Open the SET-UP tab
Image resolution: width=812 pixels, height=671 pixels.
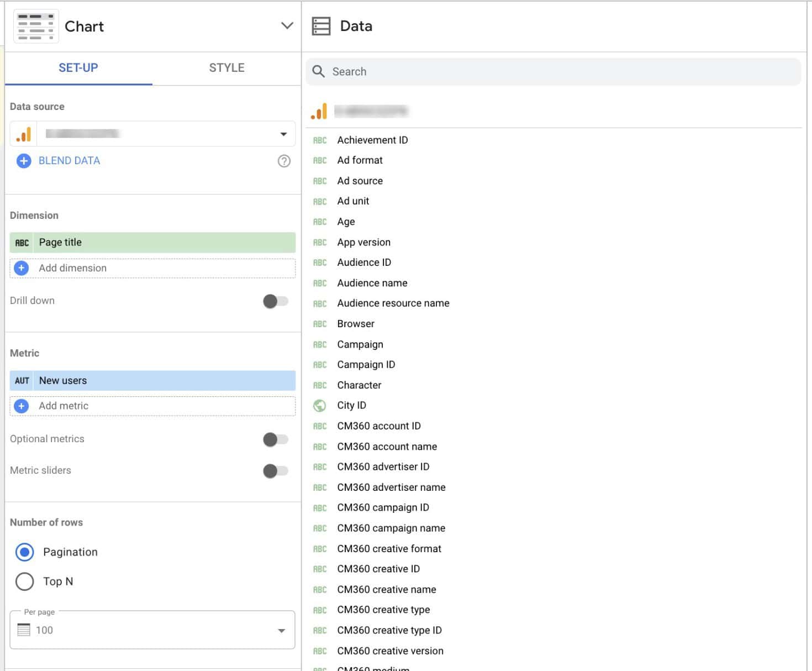(78, 68)
